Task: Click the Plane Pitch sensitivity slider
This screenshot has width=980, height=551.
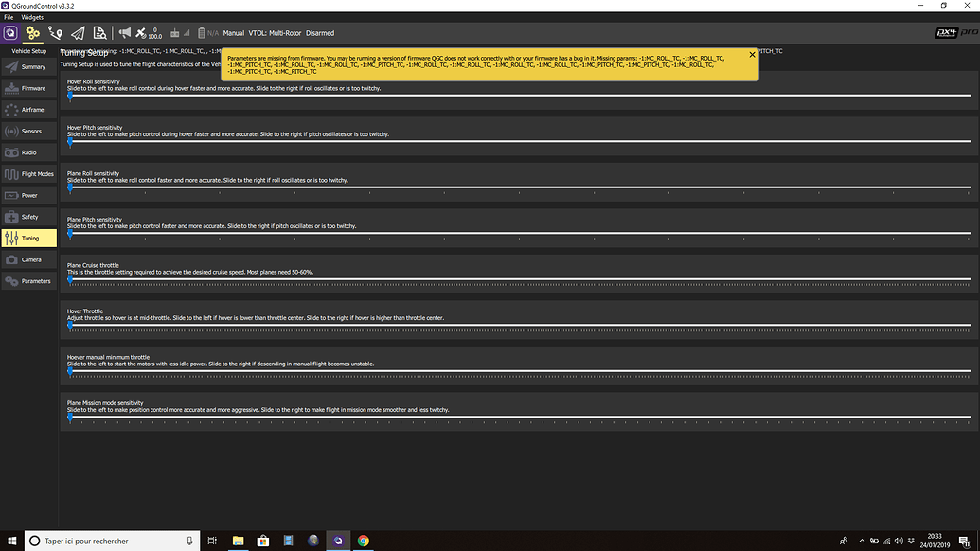Action: click(520, 234)
